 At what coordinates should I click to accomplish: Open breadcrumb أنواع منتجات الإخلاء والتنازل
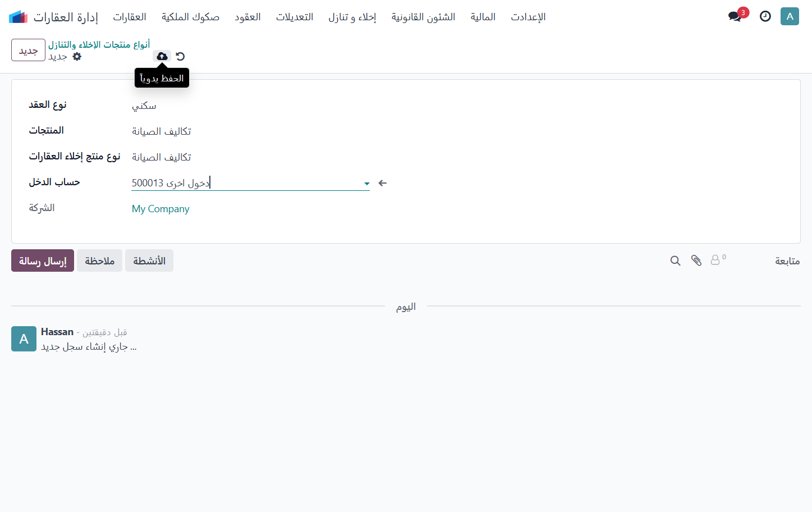point(99,44)
